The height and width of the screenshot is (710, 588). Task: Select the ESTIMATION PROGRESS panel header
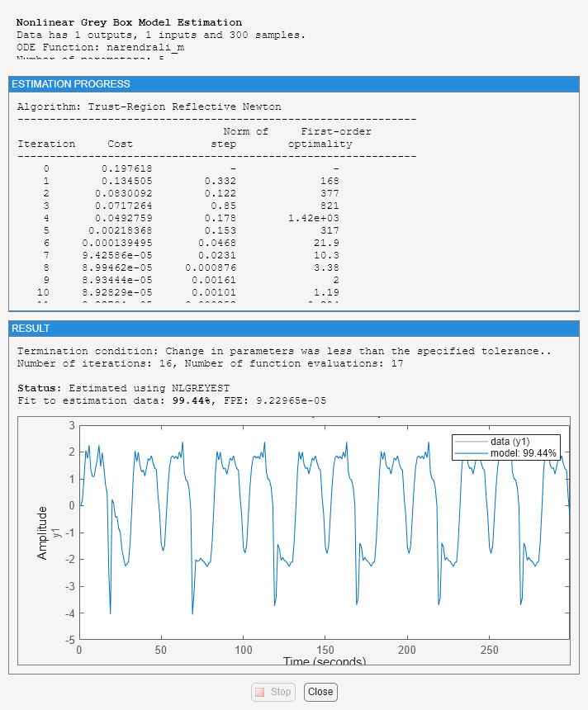tap(293, 84)
